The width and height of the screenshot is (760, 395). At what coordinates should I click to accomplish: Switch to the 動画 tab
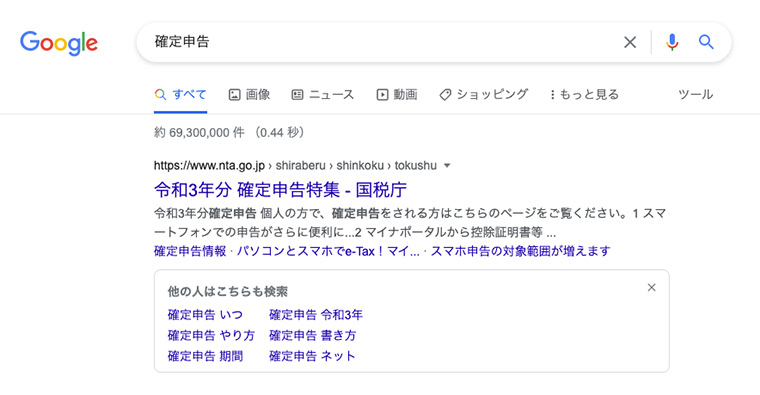click(x=397, y=95)
